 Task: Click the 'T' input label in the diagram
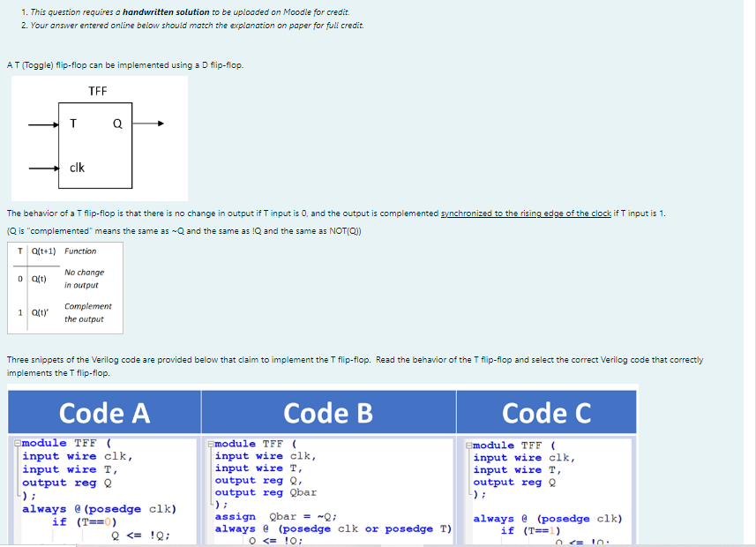73,124
